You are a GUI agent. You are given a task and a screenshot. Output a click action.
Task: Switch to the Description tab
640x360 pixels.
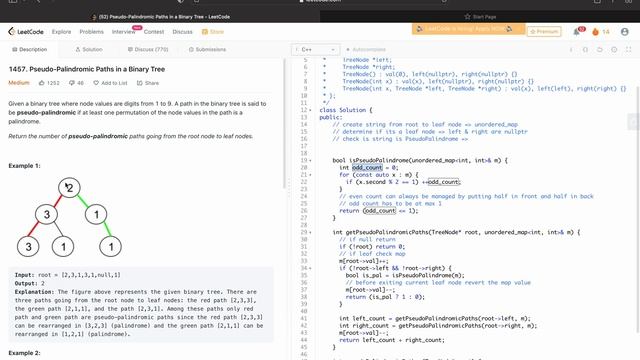tap(29, 49)
